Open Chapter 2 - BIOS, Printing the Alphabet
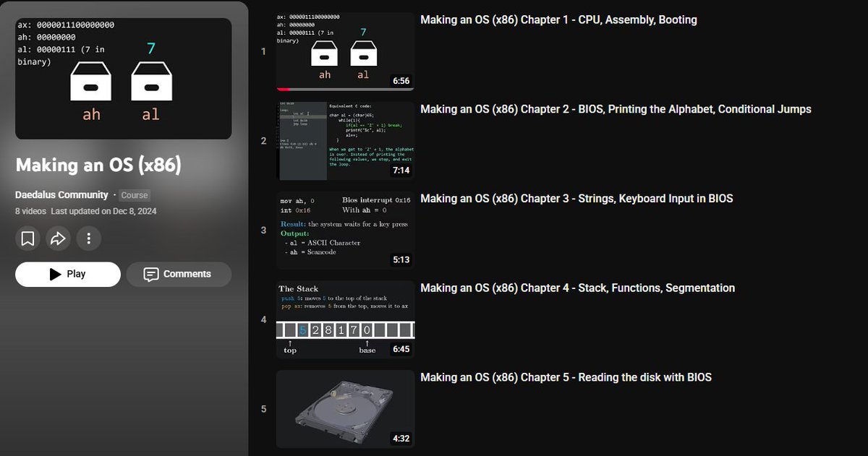This screenshot has height=456, width=868. (x=616, y=109)
